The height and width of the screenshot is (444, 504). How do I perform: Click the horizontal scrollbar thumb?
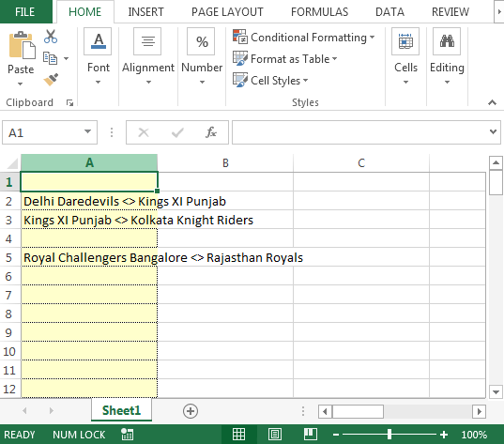click(358, 411)
